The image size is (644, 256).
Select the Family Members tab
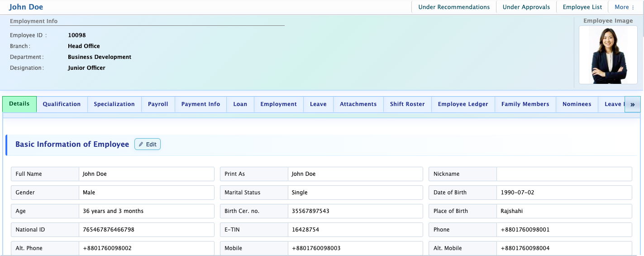pos(525,104)
